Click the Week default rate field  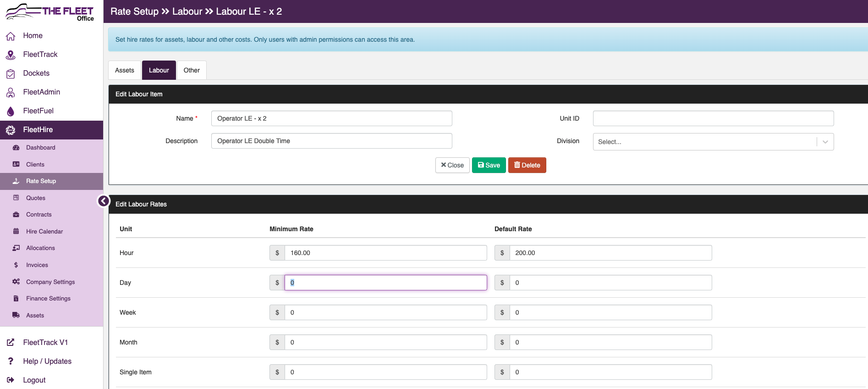tap(611, 312)
